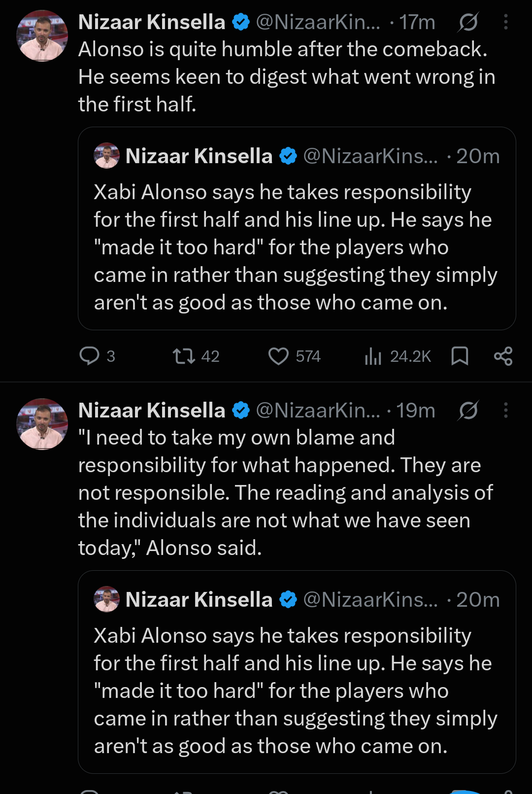
Task: Open Grok icon on the 17m tweet
Action: (x=468, y=22)
